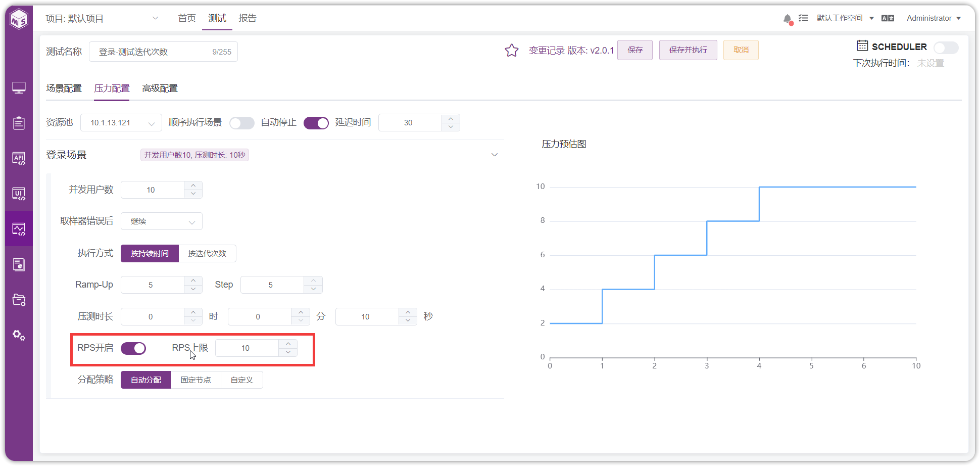Viewport: 980px width, 466px height.
Task: Open the Administrator user menu
Action: click(x=934, y=18)
